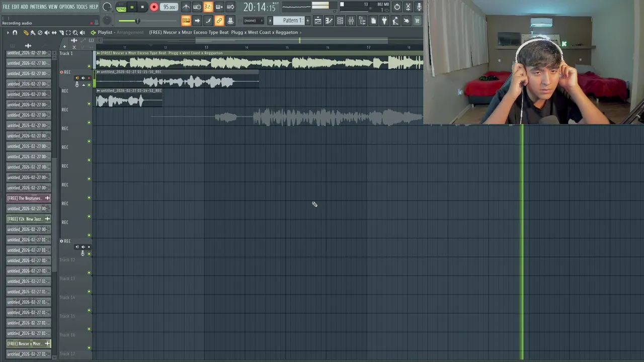Click the metronome icon

[186, 7]
